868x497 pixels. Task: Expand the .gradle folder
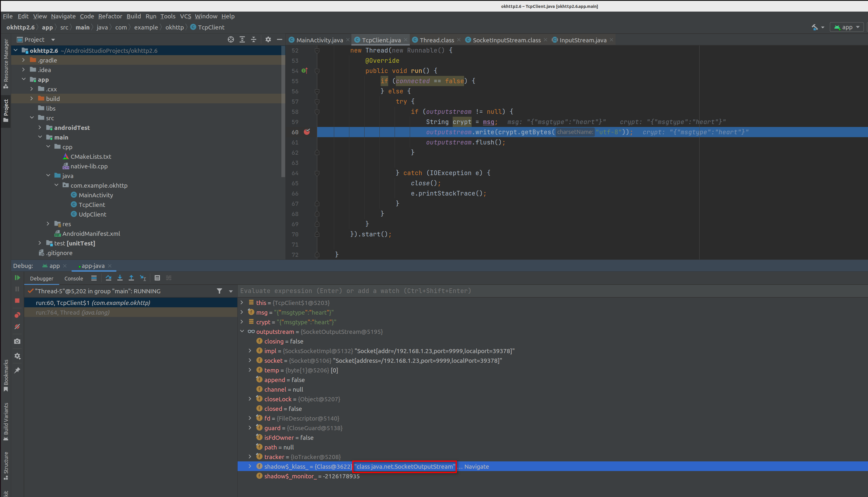click(23, 60)
